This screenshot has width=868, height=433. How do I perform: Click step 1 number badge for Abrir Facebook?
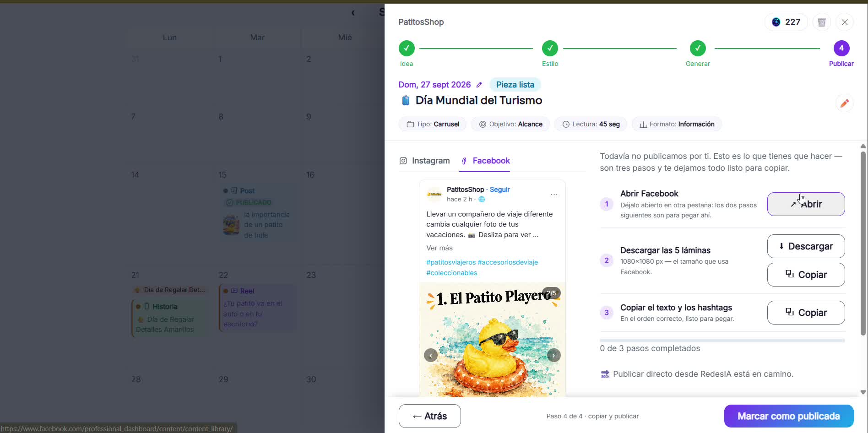[x=607, y=204]
